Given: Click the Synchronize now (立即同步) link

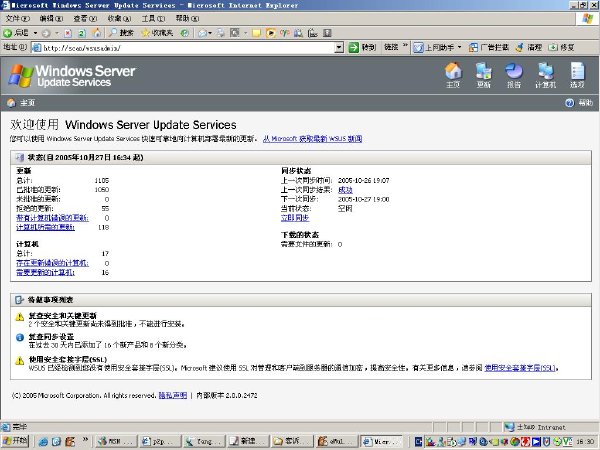Looking at the screenshot, I should [x=295, y=218].
